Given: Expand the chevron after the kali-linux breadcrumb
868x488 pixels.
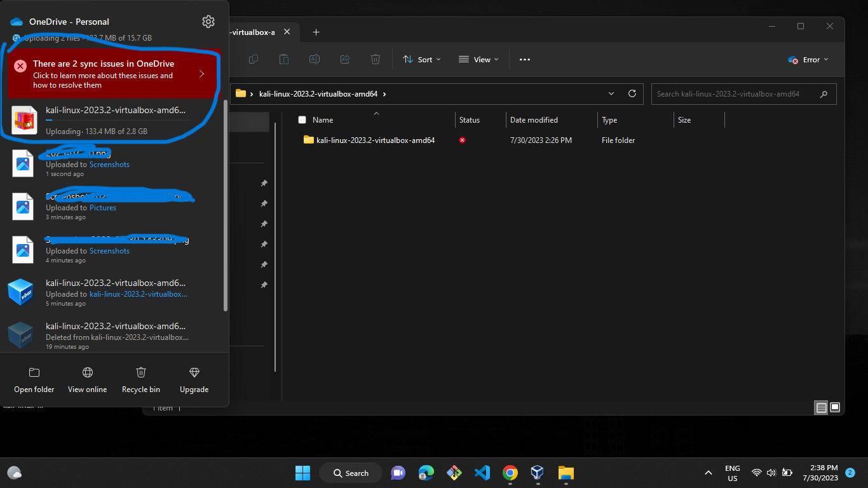Looking at the screenshot, I should pyautogui.click(x=384, y=94).
